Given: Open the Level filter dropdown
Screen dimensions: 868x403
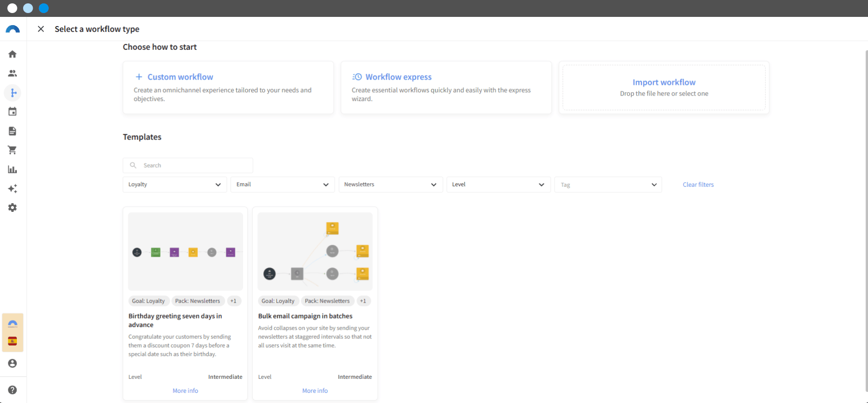Looking at the screenshot, I should tap(499, 184).
